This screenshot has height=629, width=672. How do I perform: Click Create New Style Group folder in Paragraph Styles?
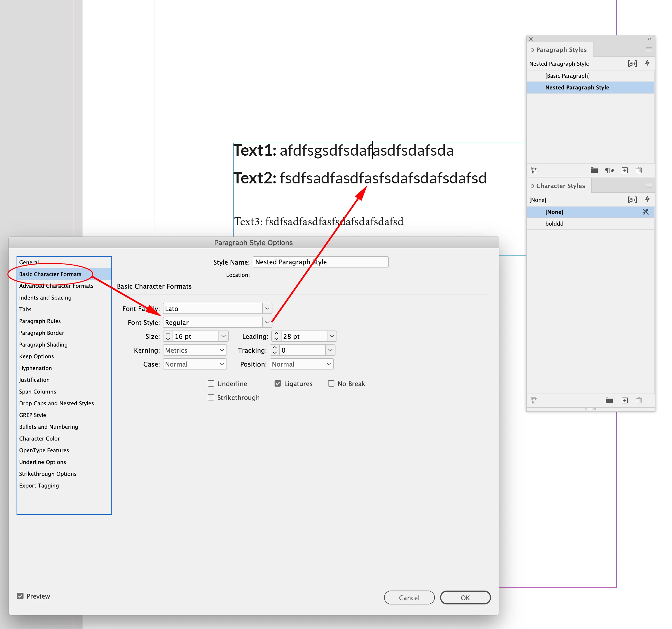click(594, 170)
